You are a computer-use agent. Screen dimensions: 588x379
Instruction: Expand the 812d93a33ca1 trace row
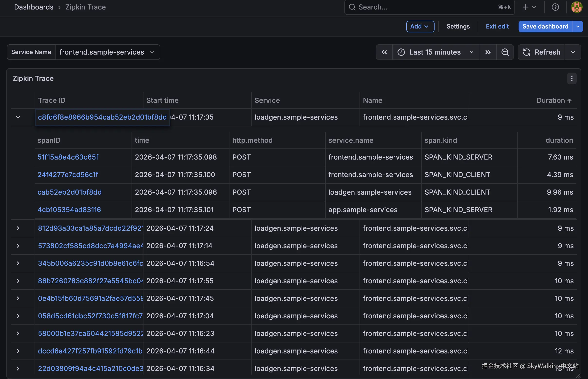pyautogui.click(x=18, y=228)
